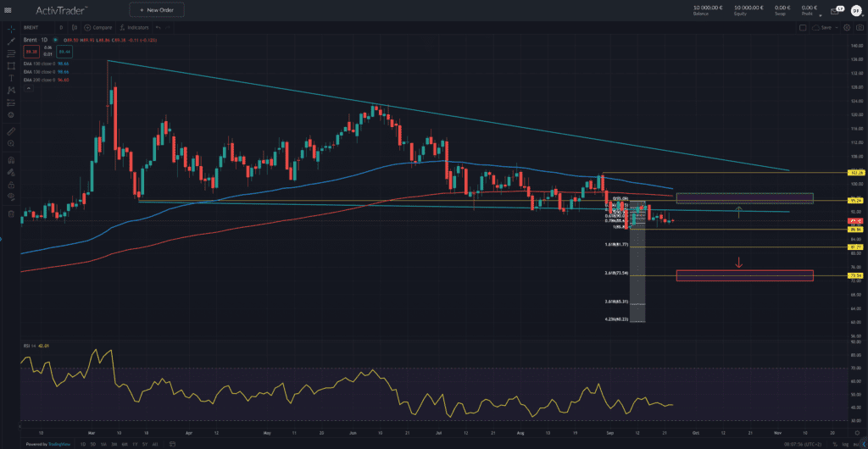Open the mail inbox icon
This screenshot has width=868, height=449.
pos(835,10)
